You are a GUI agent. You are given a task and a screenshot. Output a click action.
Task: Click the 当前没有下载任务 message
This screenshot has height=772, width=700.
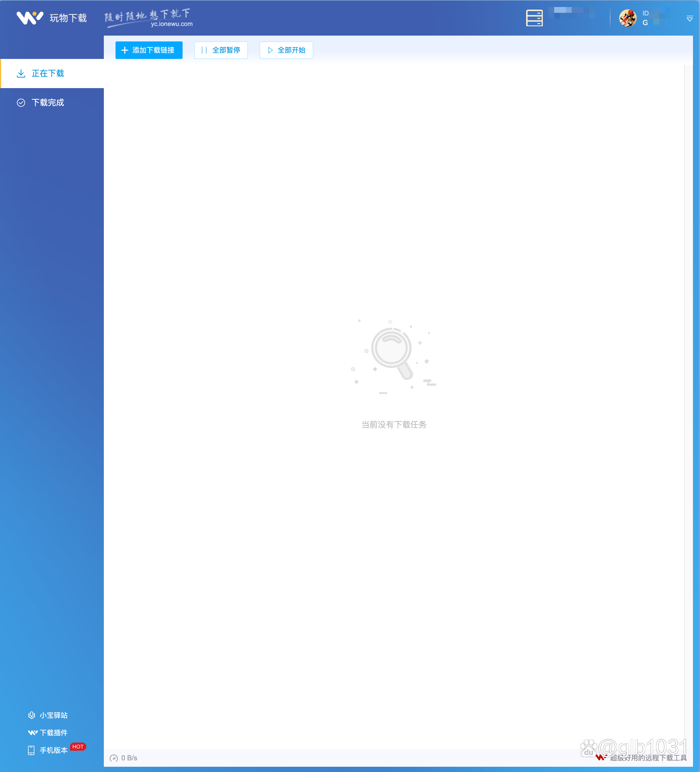[394, 424]
